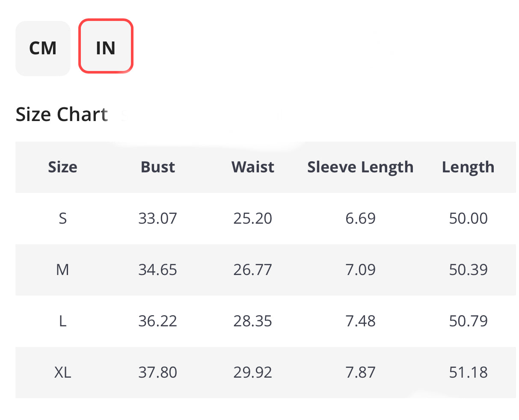Click the length value 51.18 for XL
The height and width of the screenshot is (420, 519).
click(468, 373)
